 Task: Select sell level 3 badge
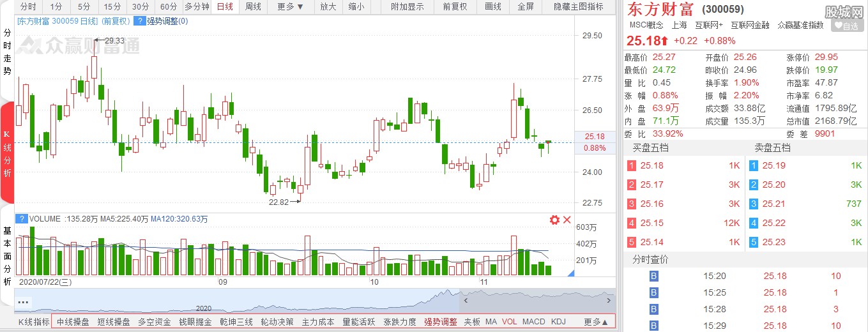(x=753, y=204)
